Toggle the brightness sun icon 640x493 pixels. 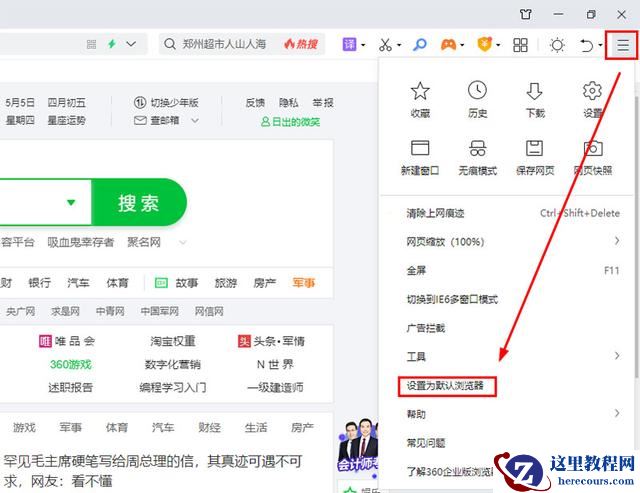click(557, 45)
